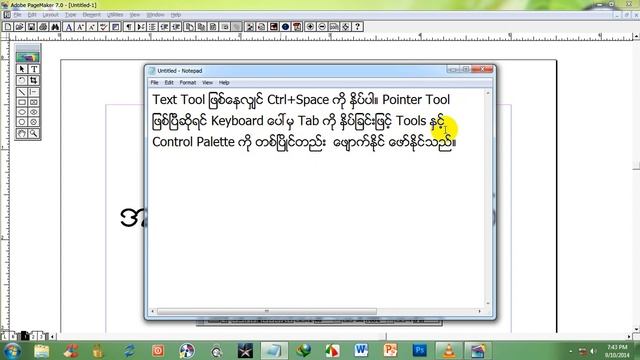Open the Notepad Format menu

(x=188, y=82)
